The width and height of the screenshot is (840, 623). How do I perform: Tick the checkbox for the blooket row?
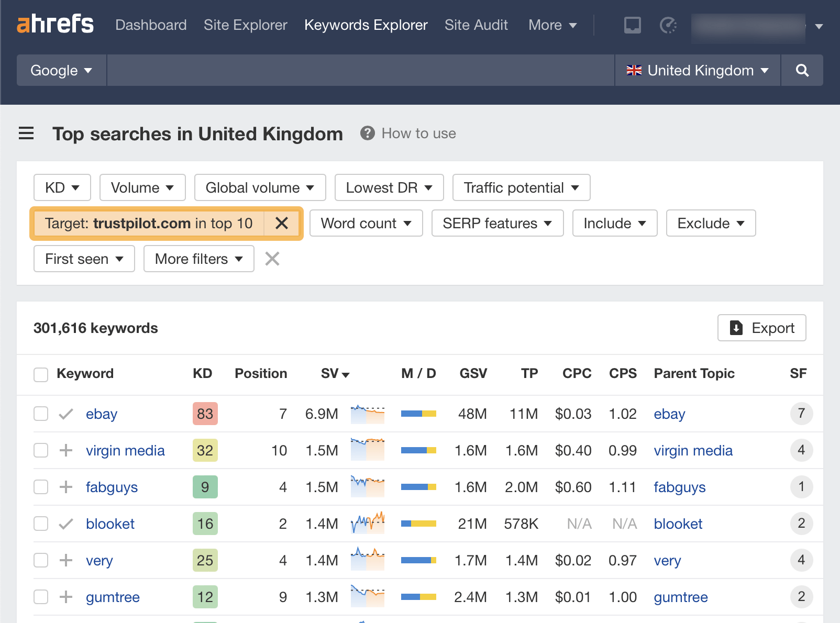(40, 524)
